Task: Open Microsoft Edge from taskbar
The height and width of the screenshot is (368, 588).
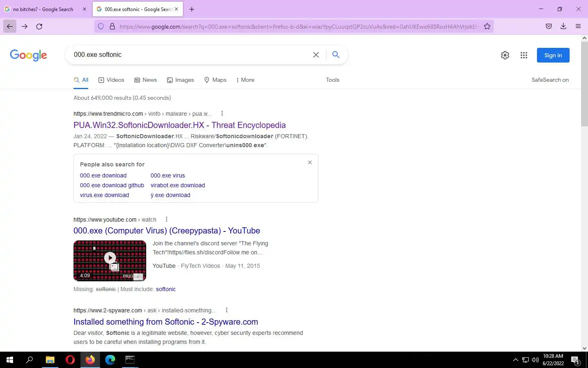Action: [x=110, y=360]
